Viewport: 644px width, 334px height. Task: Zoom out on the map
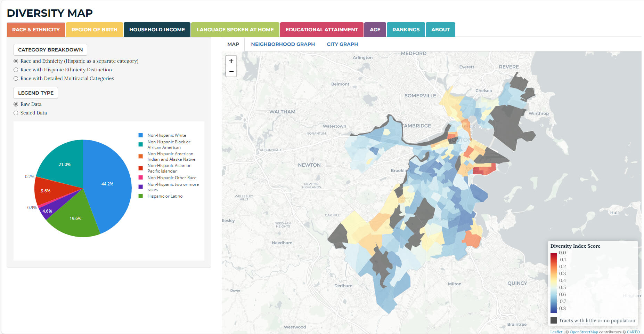[x=231, y=71]
